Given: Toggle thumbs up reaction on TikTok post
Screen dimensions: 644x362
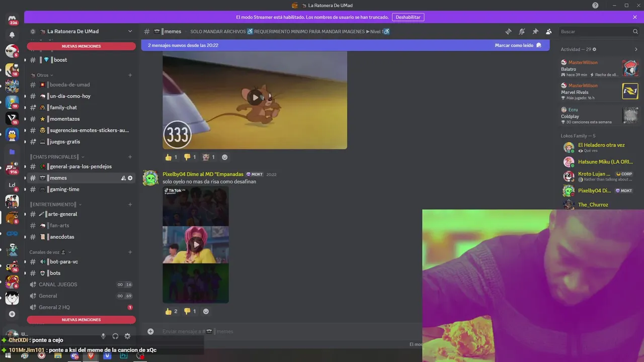Looking at the screenshot, I should tap(171, 311).
